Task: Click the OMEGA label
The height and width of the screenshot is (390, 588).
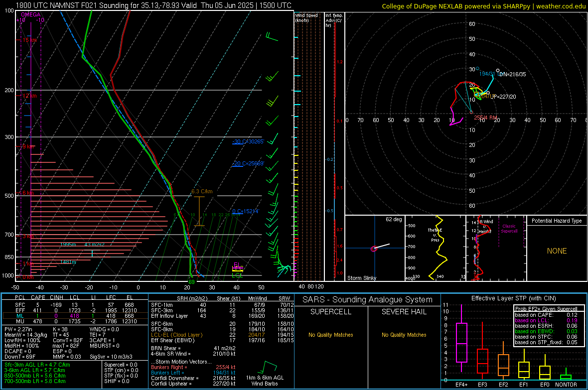Action: (31, 14)
